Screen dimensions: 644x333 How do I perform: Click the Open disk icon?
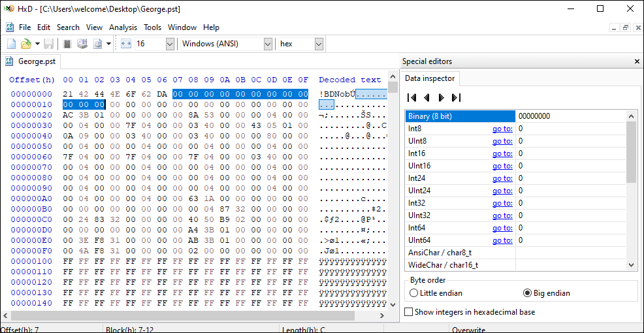tap(82, 44)
